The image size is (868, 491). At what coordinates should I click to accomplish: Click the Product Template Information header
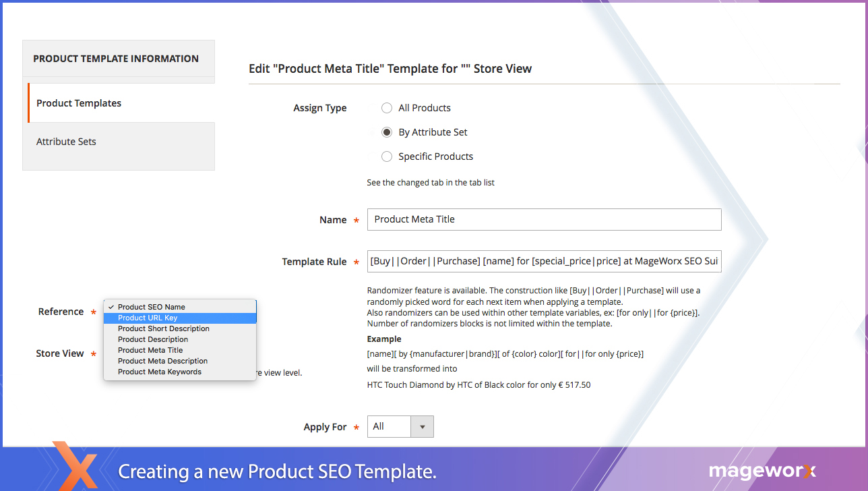click(x=116, y=59)
